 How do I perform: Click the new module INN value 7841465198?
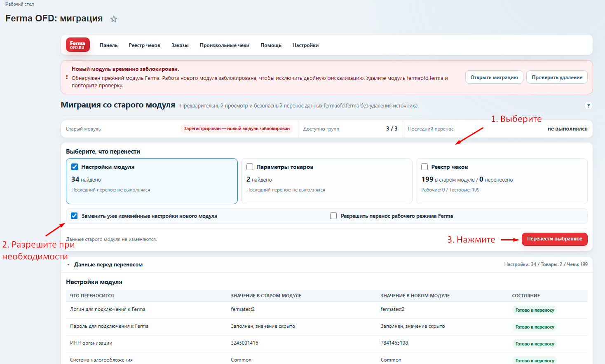(x=394, y=343)
